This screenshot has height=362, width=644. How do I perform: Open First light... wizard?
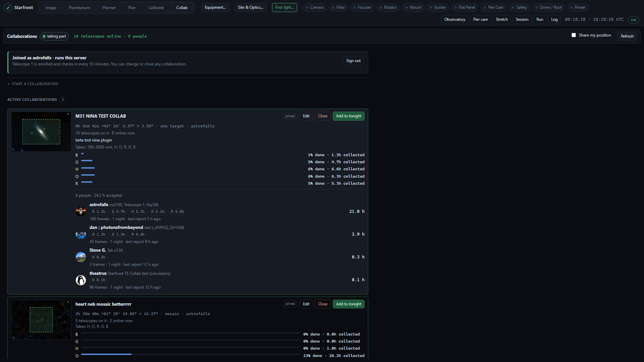[284, 7]
